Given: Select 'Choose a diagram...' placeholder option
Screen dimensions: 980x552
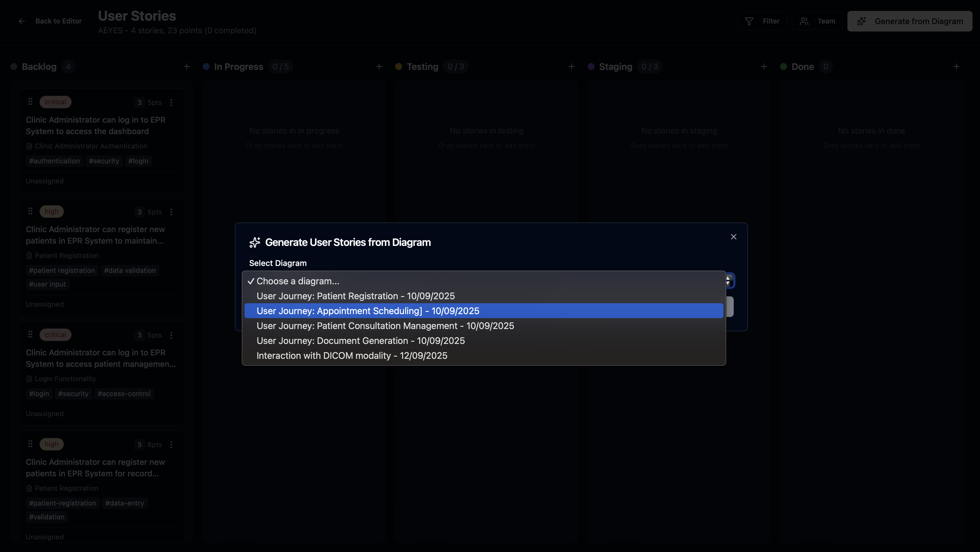Looking at the screenshot, I should click(x=298, y=281).
